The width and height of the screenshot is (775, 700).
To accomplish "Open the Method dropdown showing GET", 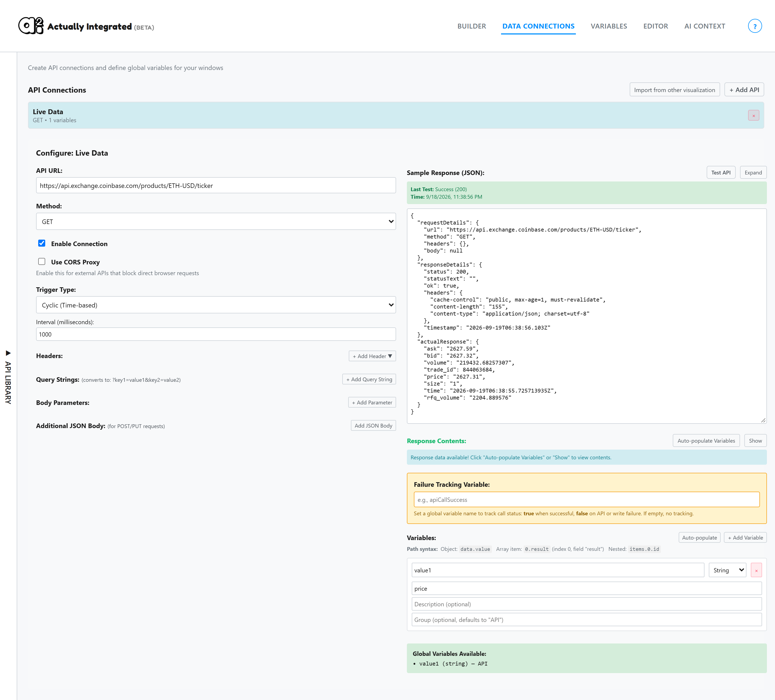I will pyautogui.click(x=216, y=222).
